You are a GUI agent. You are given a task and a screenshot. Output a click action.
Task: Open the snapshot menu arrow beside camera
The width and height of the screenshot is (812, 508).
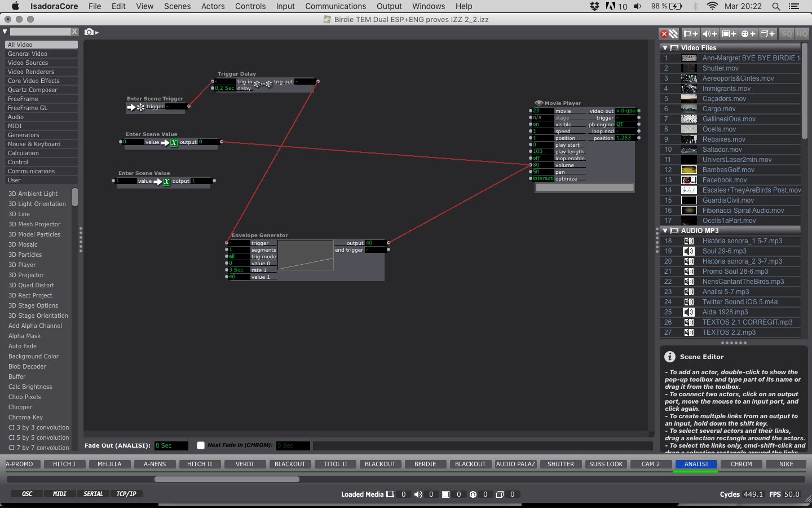point(97,33)
